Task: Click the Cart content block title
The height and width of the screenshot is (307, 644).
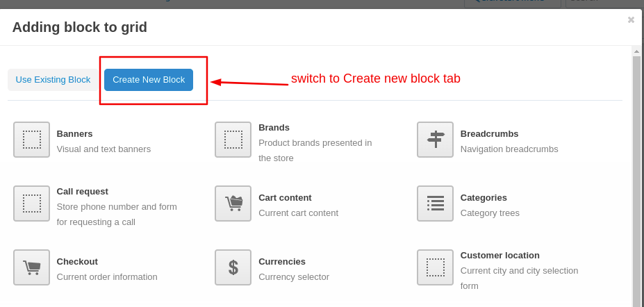Action: pos(285,197)
